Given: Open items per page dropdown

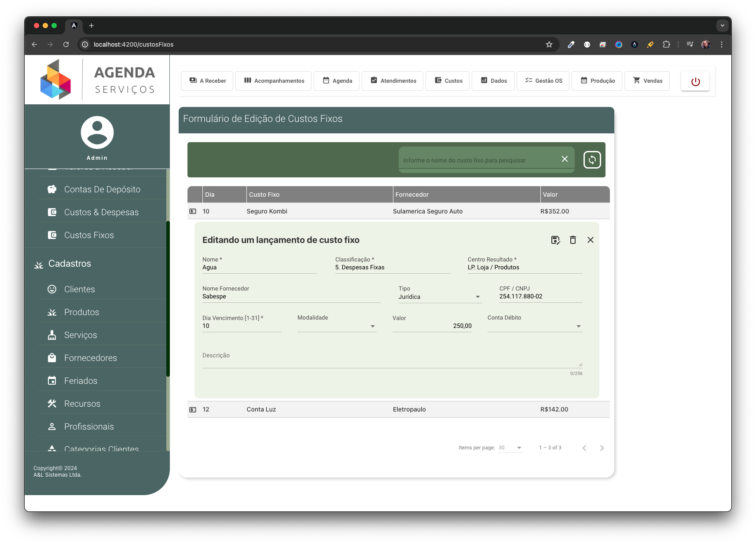Looking at the screenshot, I should (x=510, y=448).
